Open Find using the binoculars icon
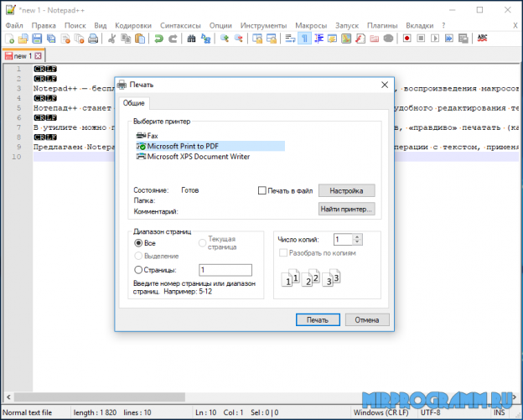This screenshot has height=420, width=523. pyautogui.click(x=191, y=39)
